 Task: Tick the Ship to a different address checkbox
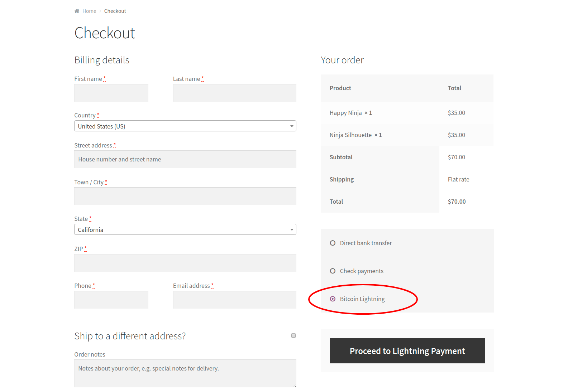(293, 335)
